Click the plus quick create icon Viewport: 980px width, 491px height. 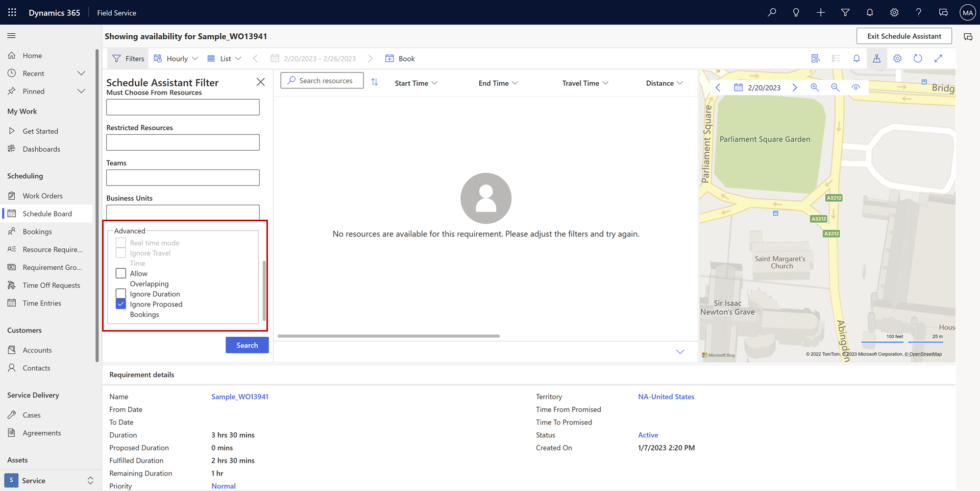821,12
